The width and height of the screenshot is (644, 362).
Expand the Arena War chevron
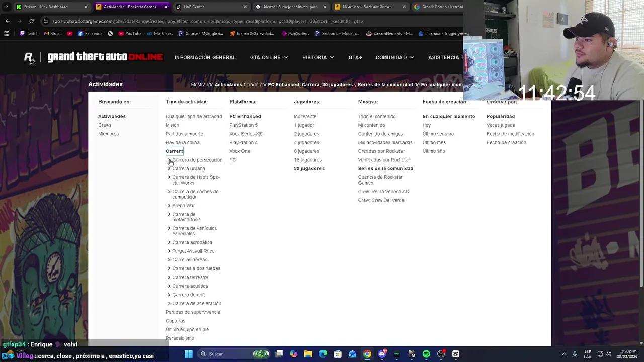tap(169, 206)
